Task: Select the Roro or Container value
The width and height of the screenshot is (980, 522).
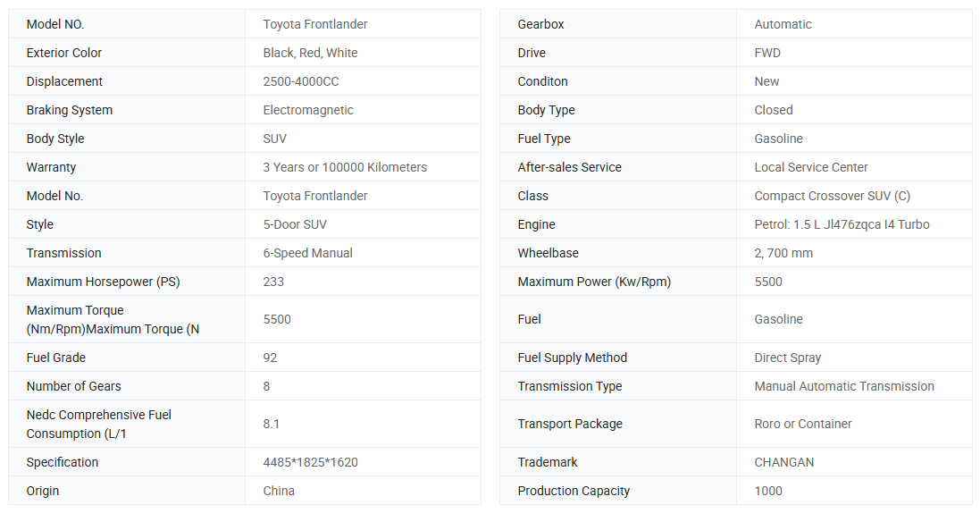Action: (802, 424)
